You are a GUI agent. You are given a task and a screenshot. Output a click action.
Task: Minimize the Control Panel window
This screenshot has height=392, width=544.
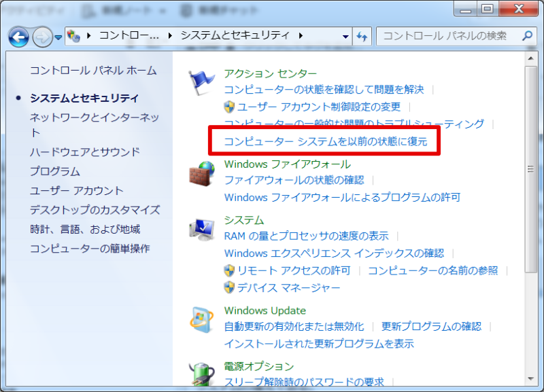click(x=465, y=9)
